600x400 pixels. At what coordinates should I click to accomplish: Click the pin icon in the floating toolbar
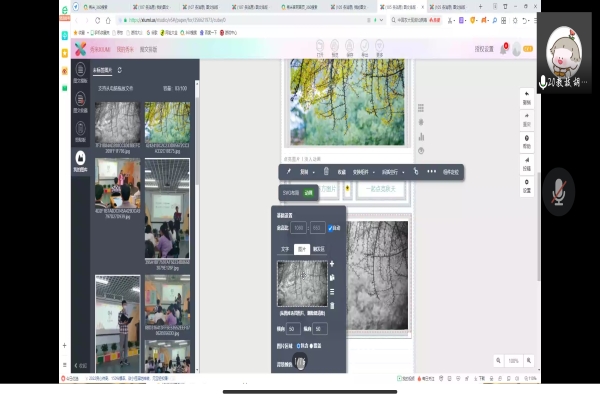(x=288, y=171)
